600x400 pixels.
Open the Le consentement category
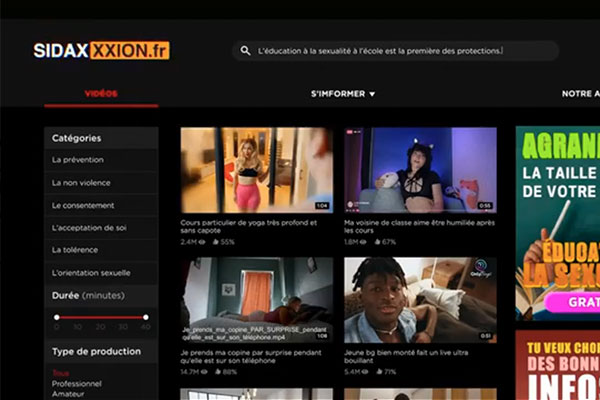(83, 205)
